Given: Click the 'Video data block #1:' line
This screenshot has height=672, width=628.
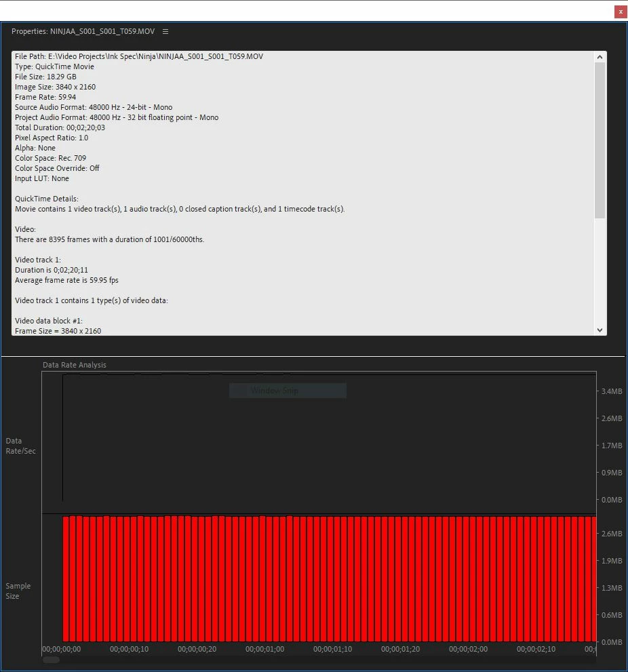Looking at the screenshot, I should click(x=49, y=321).
